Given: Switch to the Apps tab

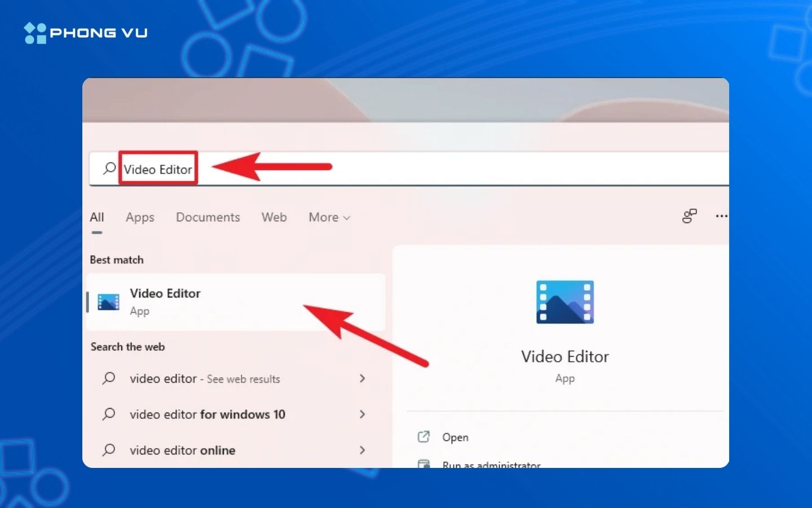Looking at the screenshot, I should point(140,217).
